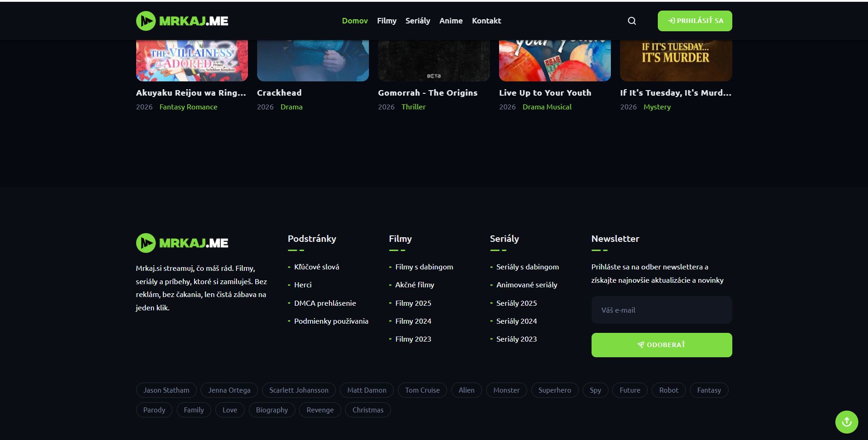
Task: Click the scroll-to-top arrow button
Action: (x=846, y=422)
